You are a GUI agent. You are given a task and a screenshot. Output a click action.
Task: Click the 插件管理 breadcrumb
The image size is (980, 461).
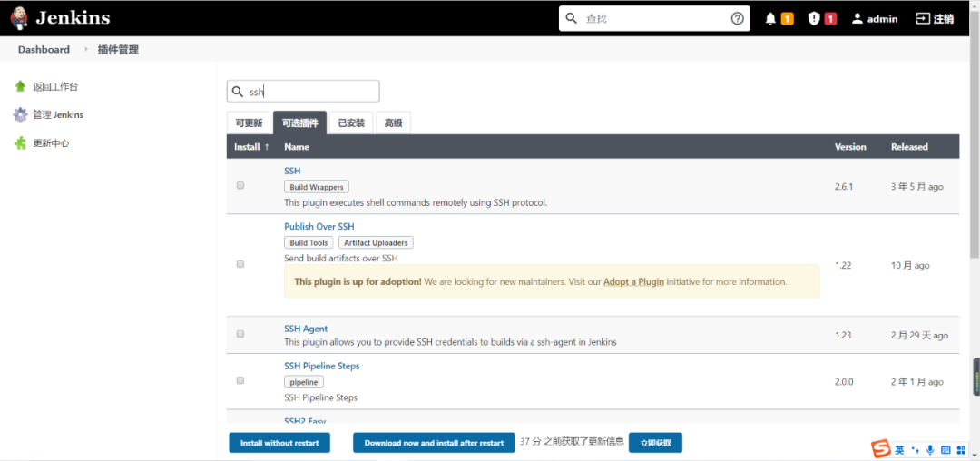click(118, 50)
